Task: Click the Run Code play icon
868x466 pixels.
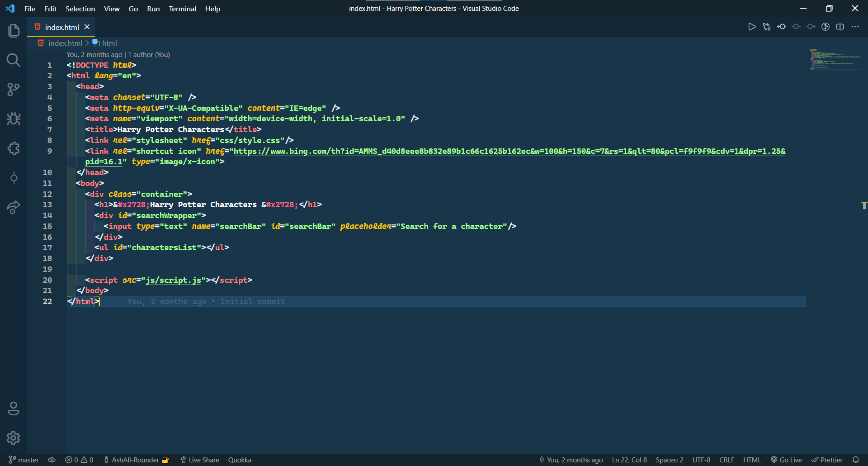Action: 752,27
